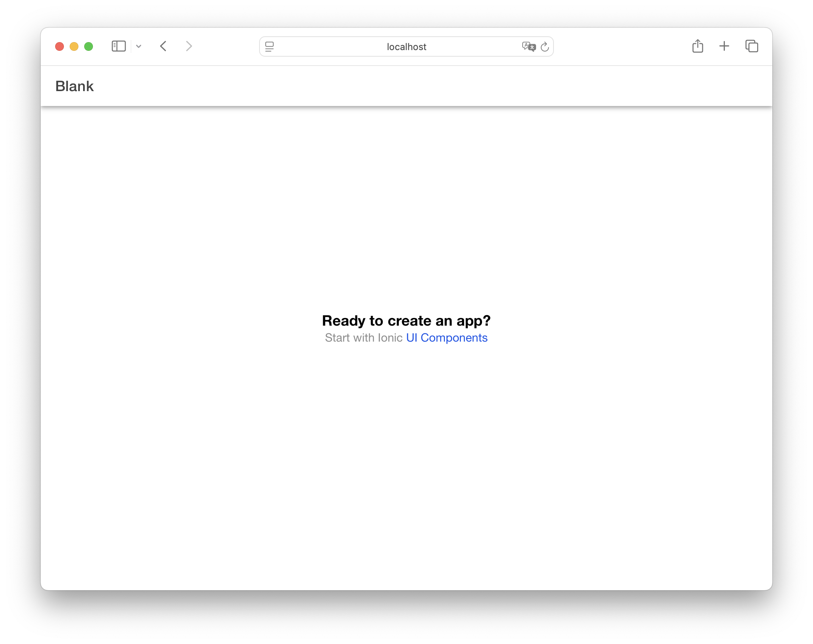Click the Start with Ionic text
The height and width of the screenshot is (644, 813).
click(x=363, y=338)
